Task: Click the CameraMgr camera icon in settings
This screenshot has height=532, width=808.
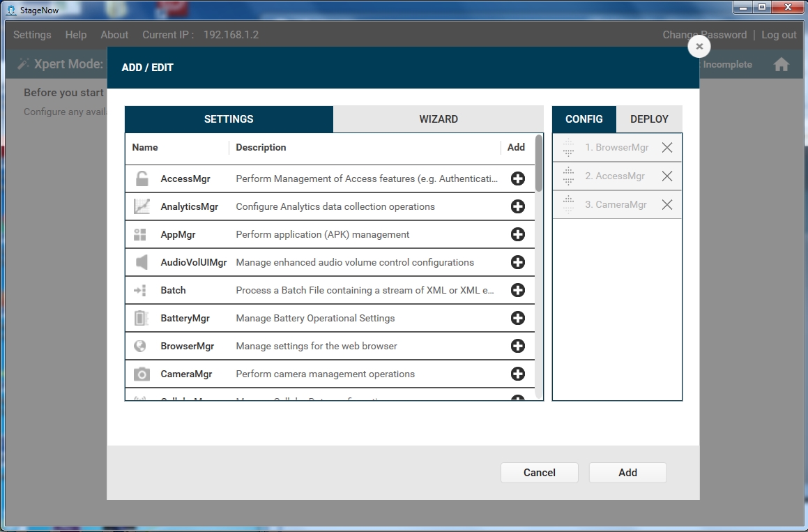Action: [142, 374]
